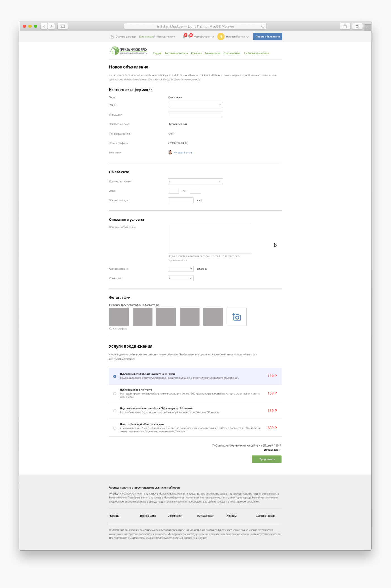Open the Гостиночного типа category
391x588 pixels.
click(177, 53)
